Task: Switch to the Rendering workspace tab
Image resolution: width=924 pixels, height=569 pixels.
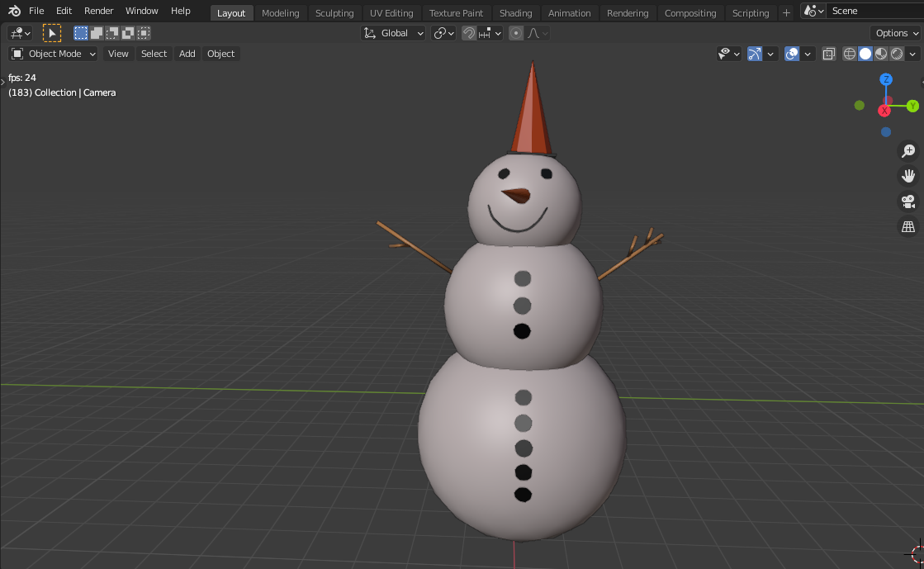Action: [x=628, y=13]
